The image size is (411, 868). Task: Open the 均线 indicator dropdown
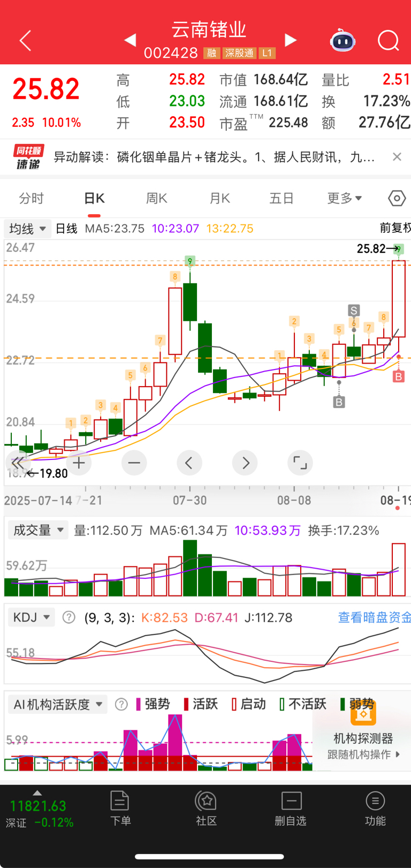click(x=27, y=229)
